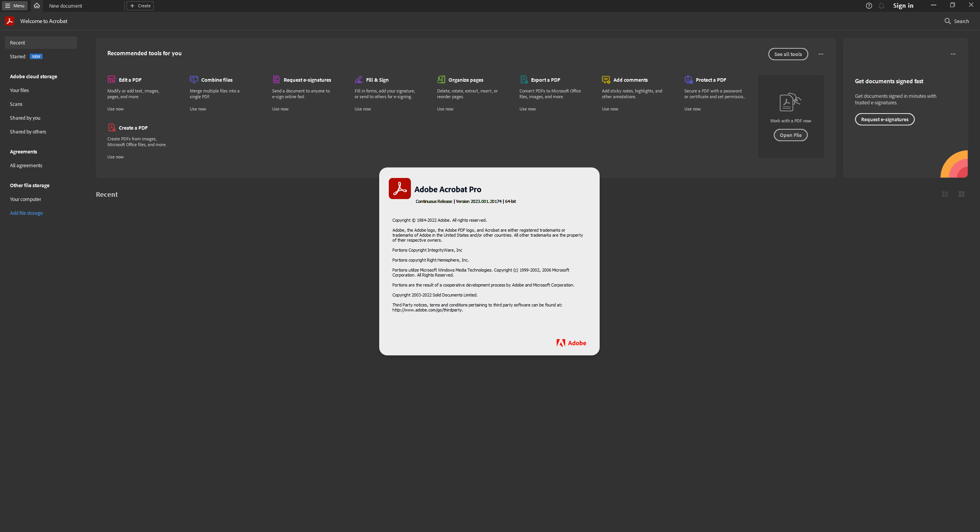The width and height of the screenshot is (980, 532).
Task: Click the Add comments tool icon
Action: tap(606, 79)
